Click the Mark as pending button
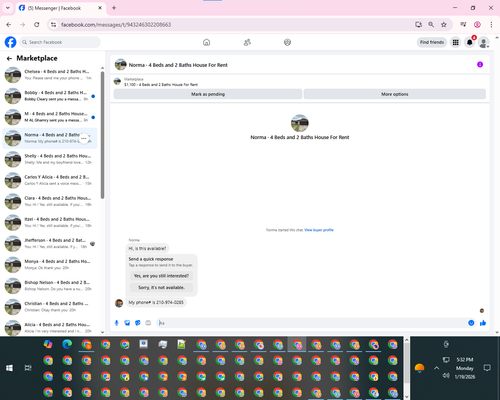This screenshot has height=400, width=500. click(208, 94)
